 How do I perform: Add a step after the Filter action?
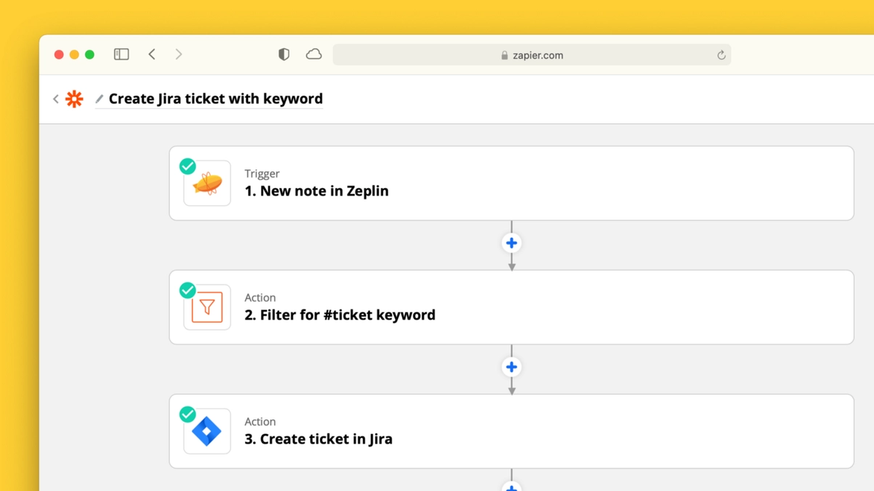[511, 367]
